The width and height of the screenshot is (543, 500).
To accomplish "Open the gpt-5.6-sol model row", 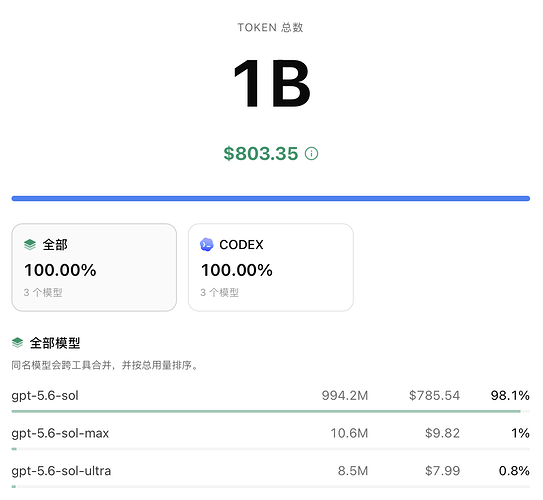I will pos(271,398).
